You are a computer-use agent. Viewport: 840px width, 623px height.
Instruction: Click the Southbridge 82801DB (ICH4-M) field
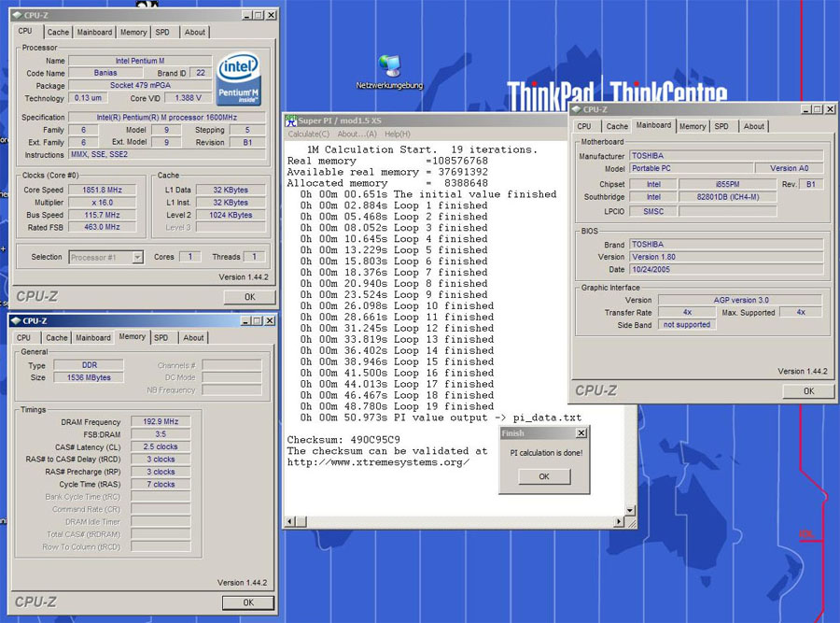(727, 197)
